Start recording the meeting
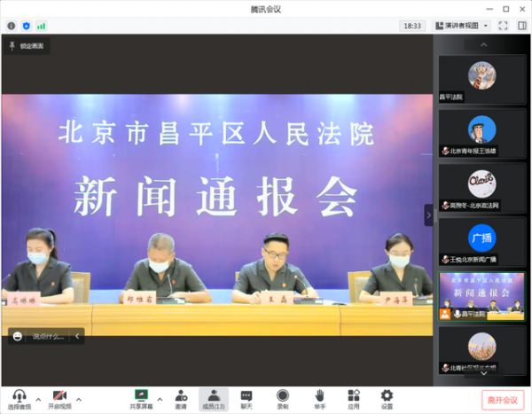532x414 pixels. click(x=282, y=396)
